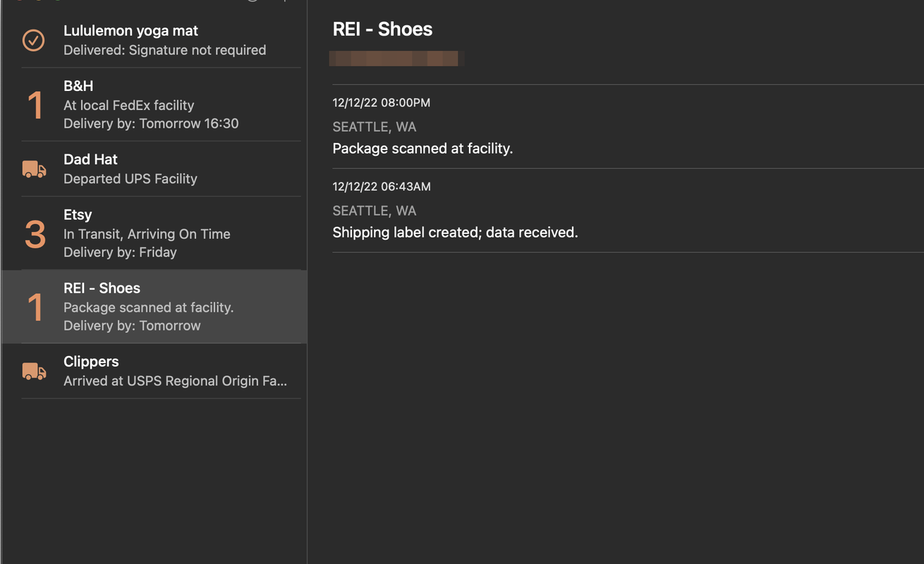This screenshot has height=564, width=924.
Task: Click SEATTLE, WA under the 08:00PM event
Action: click(x=375, y=127)
